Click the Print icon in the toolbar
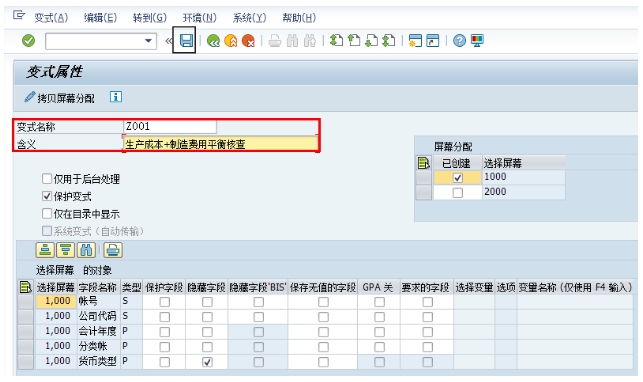Viewport: 643px width, 382px height. tap(275, 41)
